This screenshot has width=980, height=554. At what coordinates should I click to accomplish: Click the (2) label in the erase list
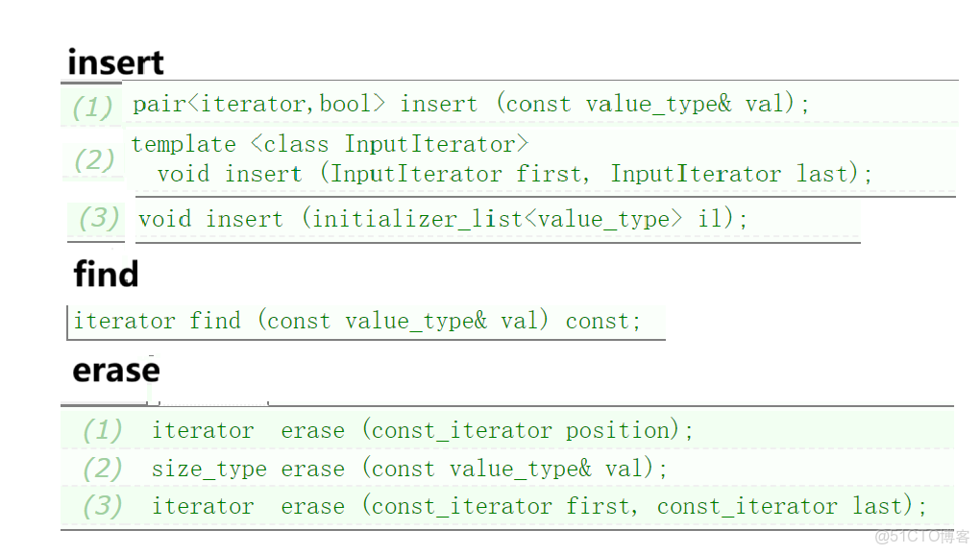click(102, 469)
